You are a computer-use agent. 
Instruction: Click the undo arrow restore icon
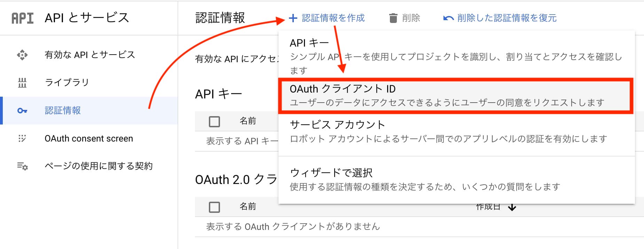448,18
